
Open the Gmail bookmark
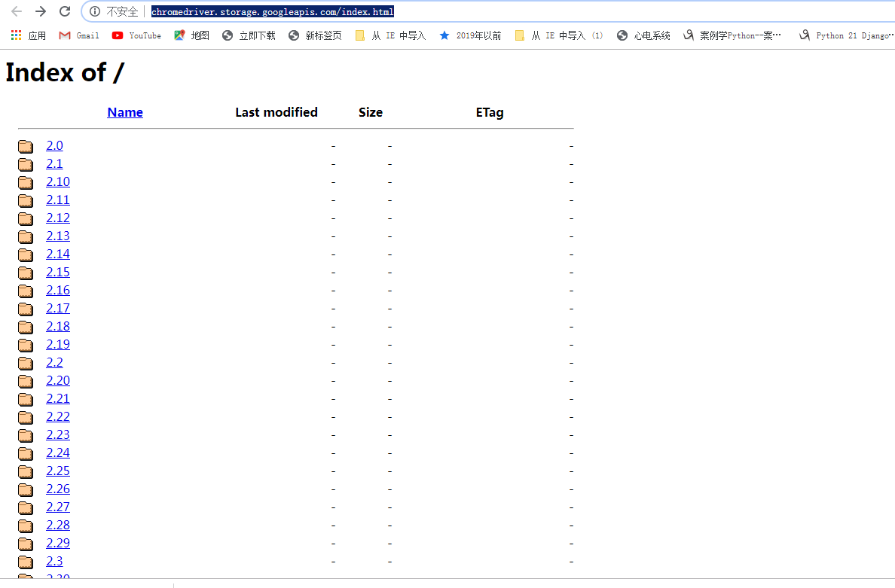point(79,35)
